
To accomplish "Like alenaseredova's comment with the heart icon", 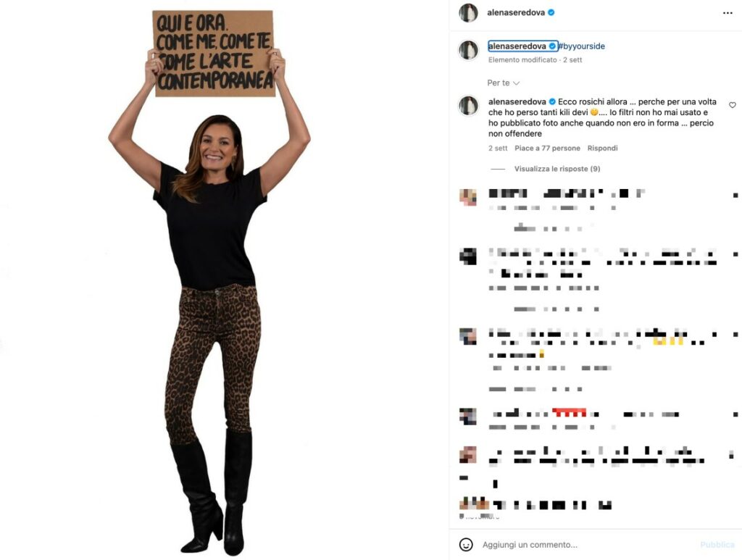I will [x=732, y=105].
